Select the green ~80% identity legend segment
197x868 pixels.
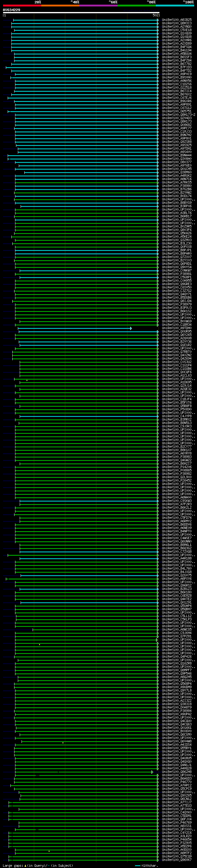137,6
